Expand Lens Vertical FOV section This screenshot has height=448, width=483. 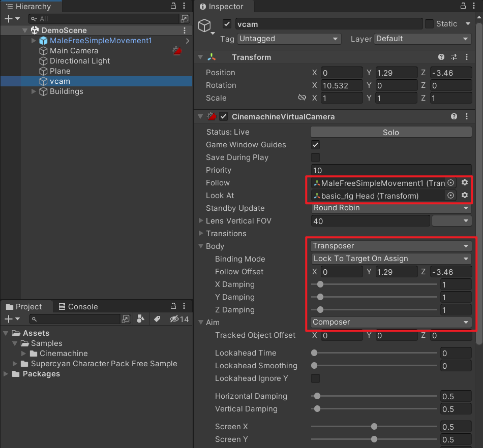[x=201, y=220]
